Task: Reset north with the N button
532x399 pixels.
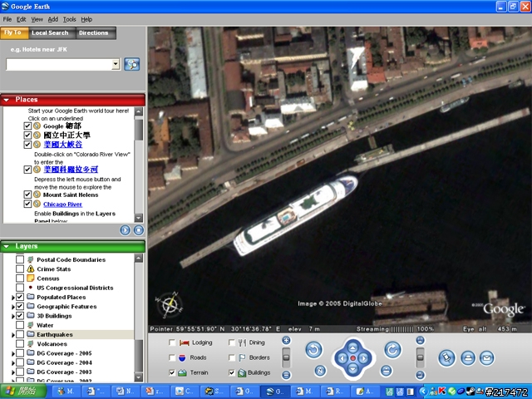Action: [320, 371]
